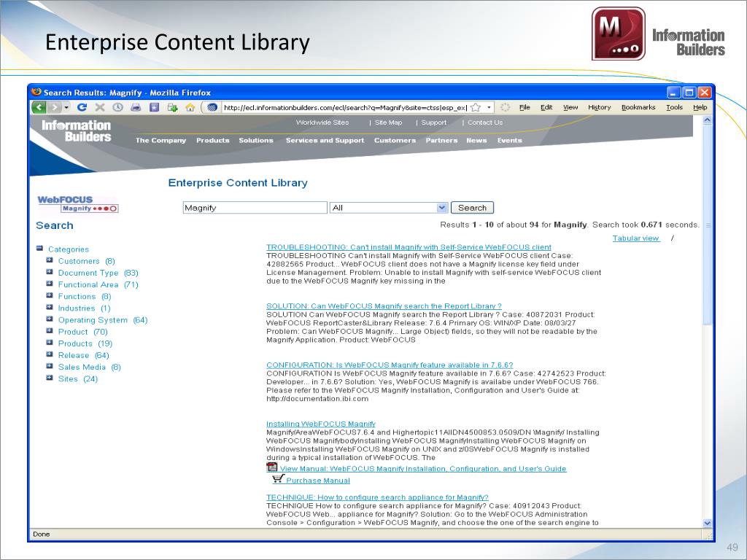Open the Customers navigation item
The image size is (747, 560).
pyautogui.click(x=395, y=141)
